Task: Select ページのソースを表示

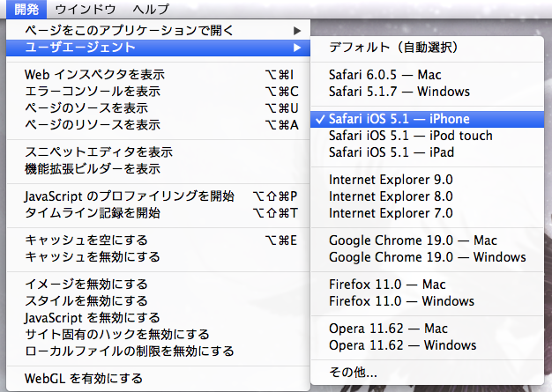Action: pos(158,108)
